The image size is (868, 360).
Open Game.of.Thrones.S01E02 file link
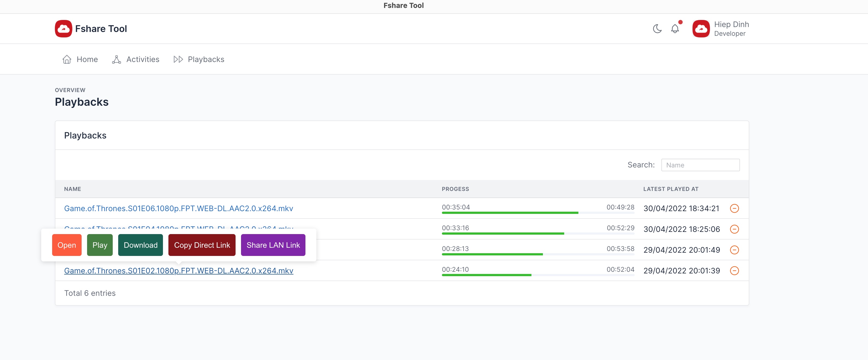coord(178,270)
